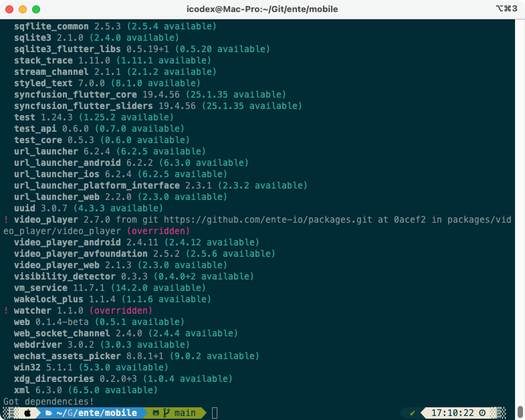Click the window title icodex@Mac-Pro:~/Git/ente/mobile

[262, 9]
